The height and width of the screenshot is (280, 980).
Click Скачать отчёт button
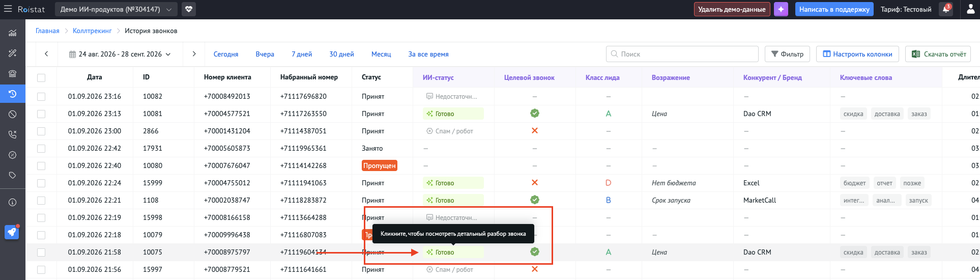[x=938, y=54]
